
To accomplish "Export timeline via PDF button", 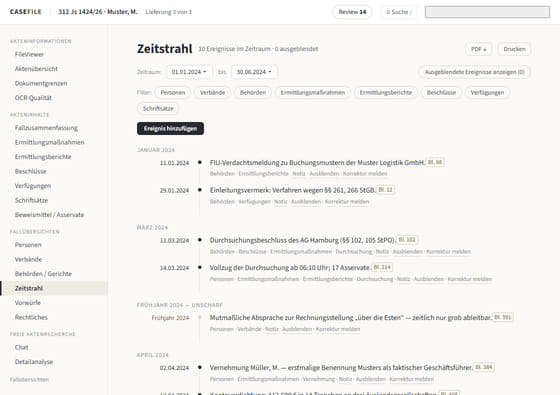I will coord(479,49).
